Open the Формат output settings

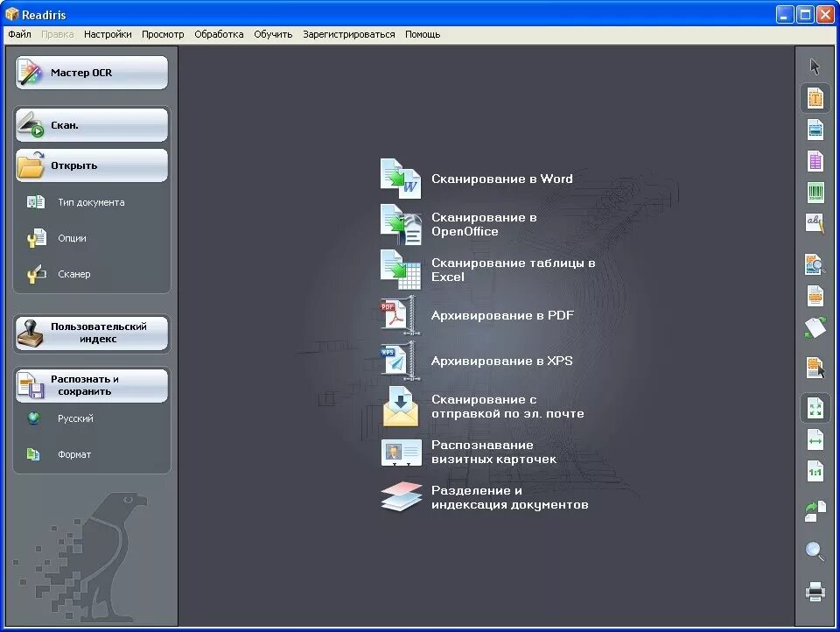pyautogui.click(x=59, y=454)
